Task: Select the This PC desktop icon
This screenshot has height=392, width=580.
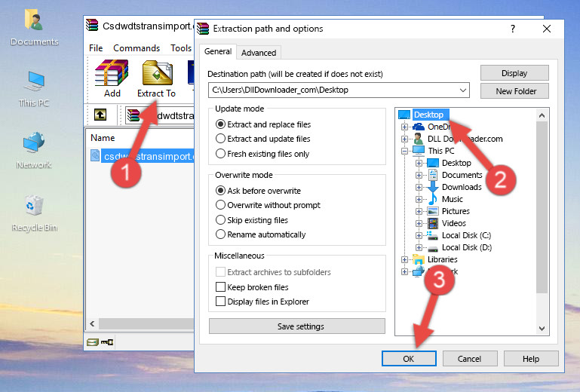Action: click(34, 89)
